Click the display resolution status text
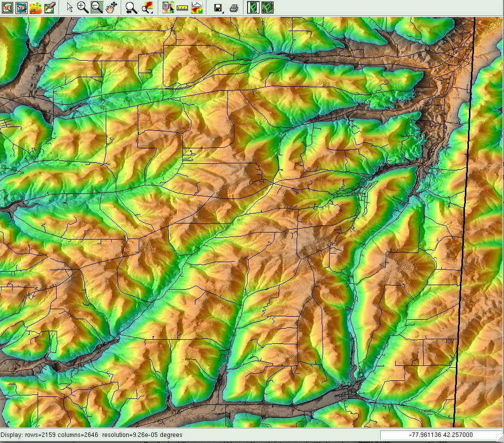 tap(92, 435)
